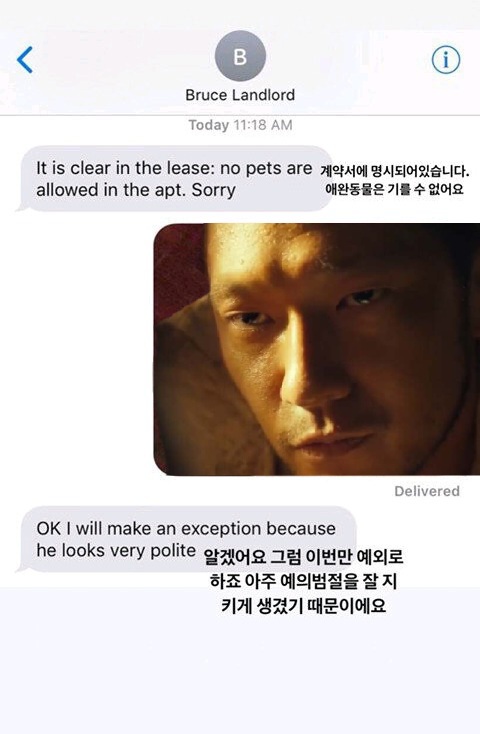Click the Korean line 키게 생겼기 때문이에요
This screenshot has height=734, width=480.
click(303, 606)
